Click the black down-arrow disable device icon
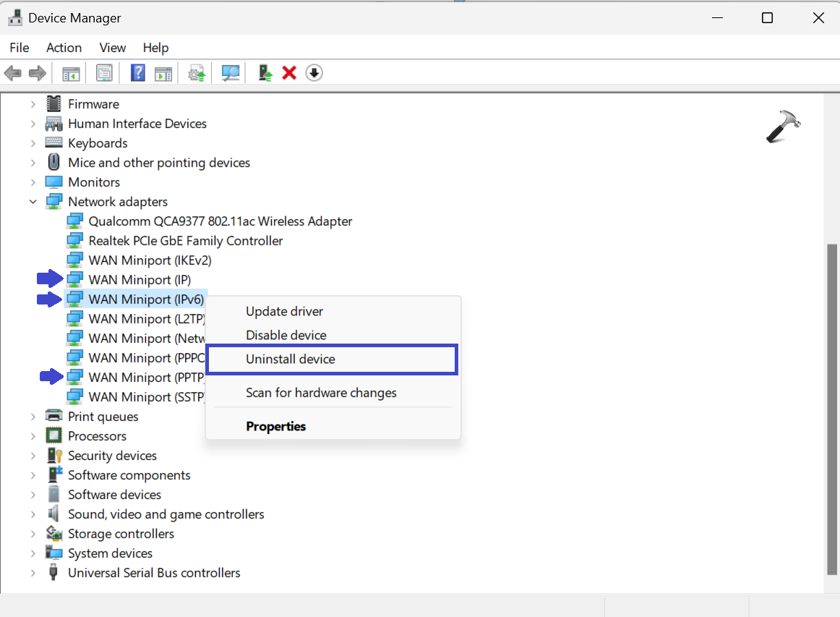This screenshot has width=840, height=617. pos(314,73)
